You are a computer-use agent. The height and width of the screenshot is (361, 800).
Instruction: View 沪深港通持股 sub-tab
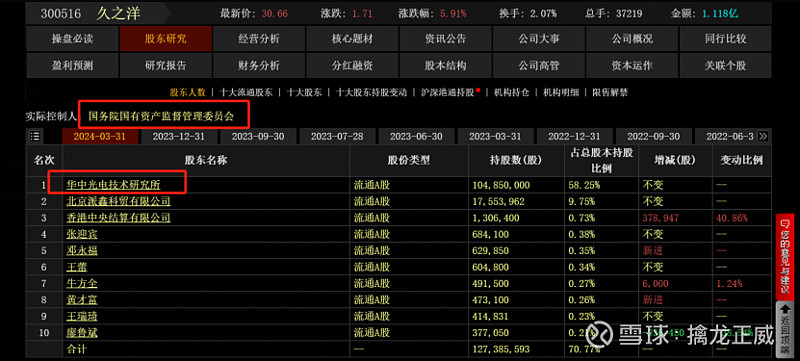pyautogui.click(x=447, y=92)
